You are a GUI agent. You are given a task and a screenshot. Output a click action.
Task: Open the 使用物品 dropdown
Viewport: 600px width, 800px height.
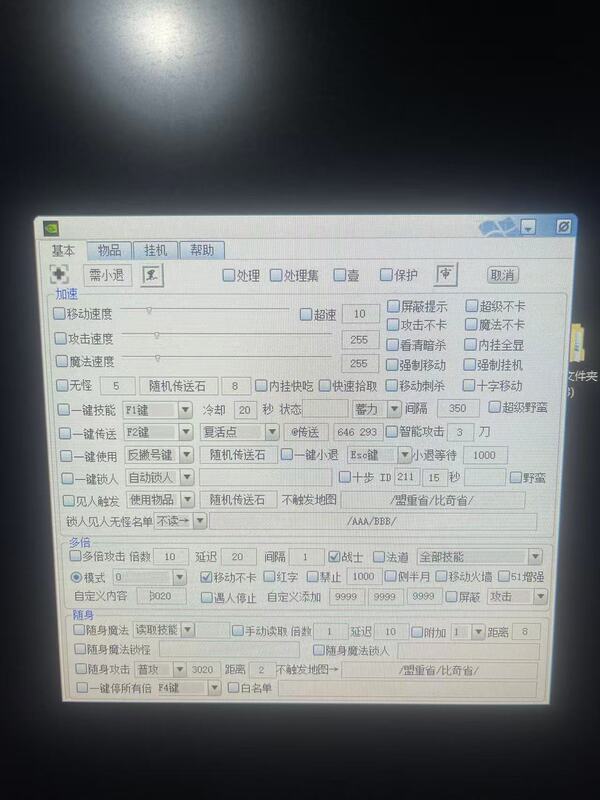click(x=161, y=499)
